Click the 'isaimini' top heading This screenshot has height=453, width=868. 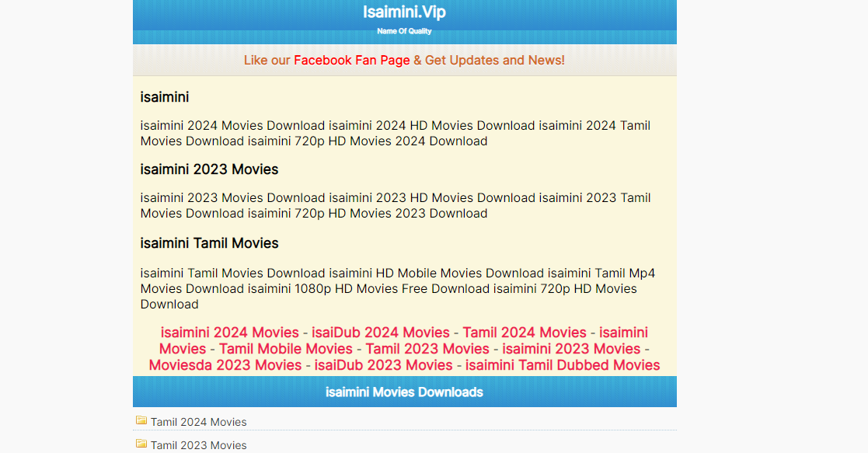tap(165, 97)
